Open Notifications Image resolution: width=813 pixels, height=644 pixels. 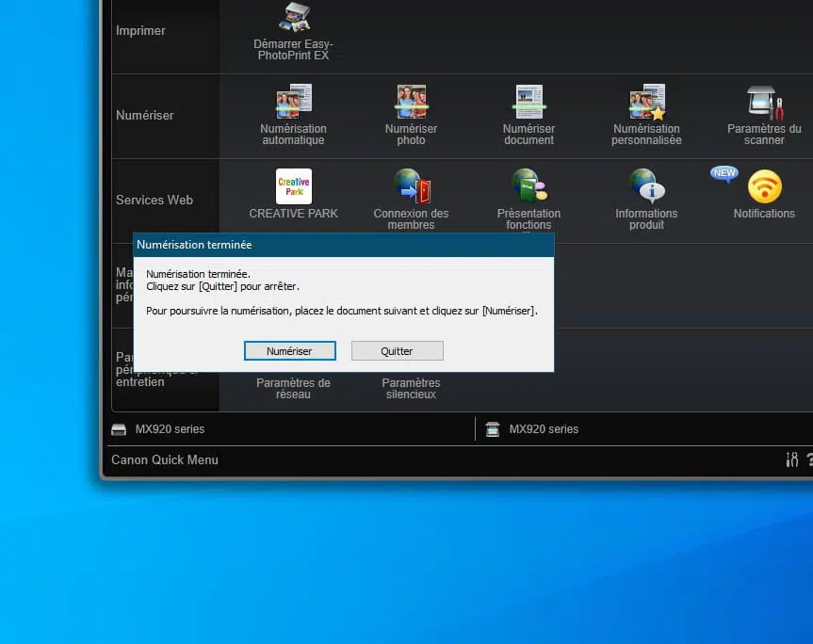(764, 194)
